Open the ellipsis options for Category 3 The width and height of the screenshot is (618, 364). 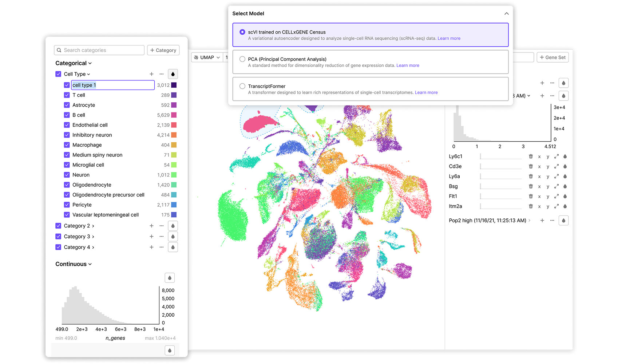161,236
